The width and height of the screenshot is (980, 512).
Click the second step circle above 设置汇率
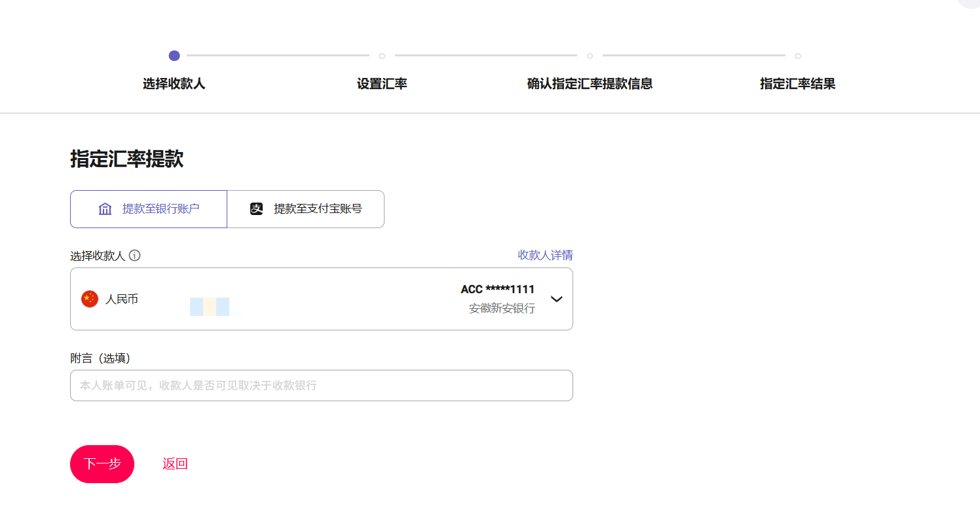(382, 56)
